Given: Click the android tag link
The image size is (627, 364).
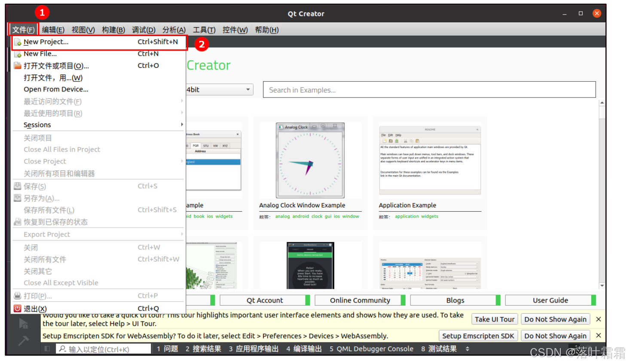Looking at the screenshot, I should [x=301, y=216].
